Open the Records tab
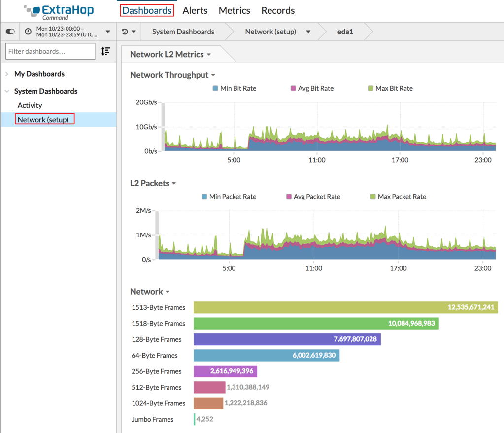Screen dimensions: 504x433 tap(277, 10)
